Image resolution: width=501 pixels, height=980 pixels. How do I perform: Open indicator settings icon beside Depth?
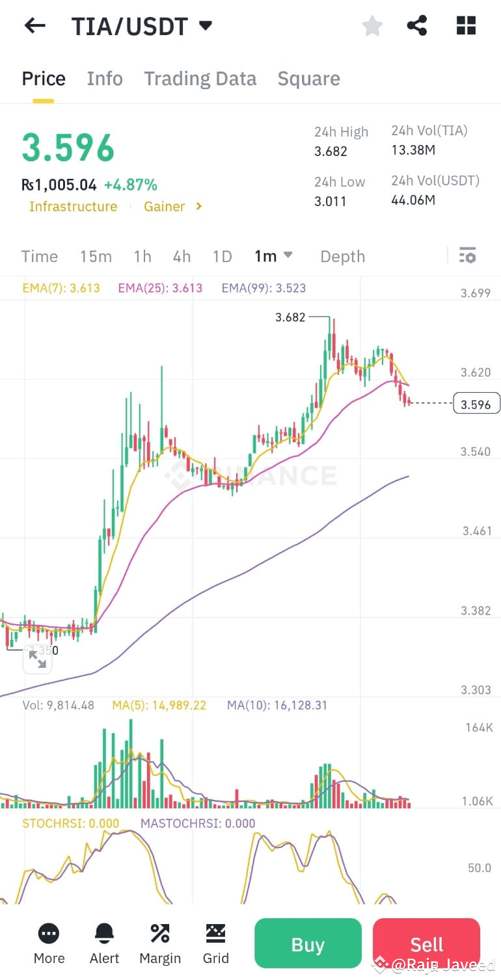click(x=467, y=256)
